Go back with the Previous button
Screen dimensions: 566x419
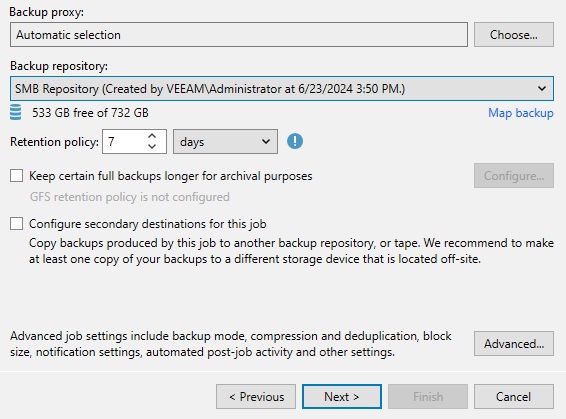click(x=256, y=397)
